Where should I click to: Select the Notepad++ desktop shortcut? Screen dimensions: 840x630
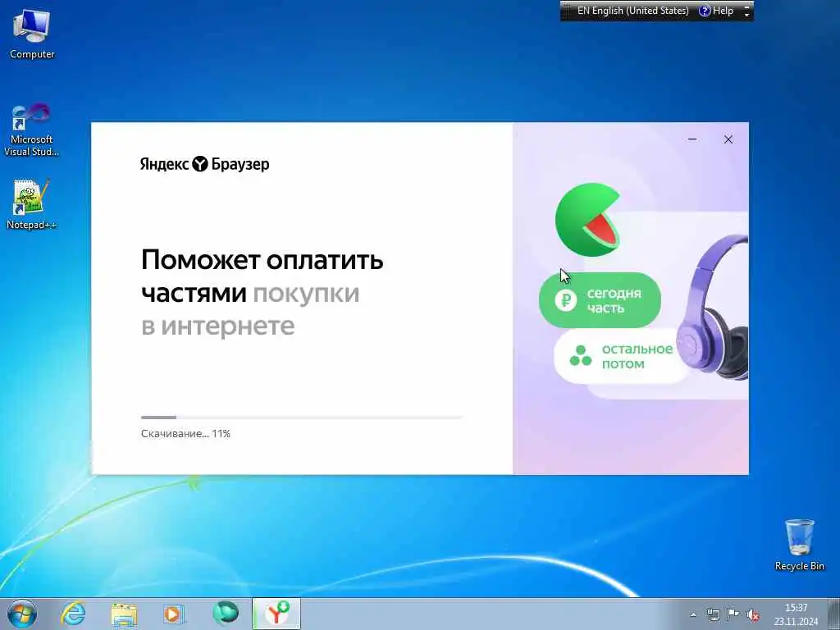click(x=32, y=204)
